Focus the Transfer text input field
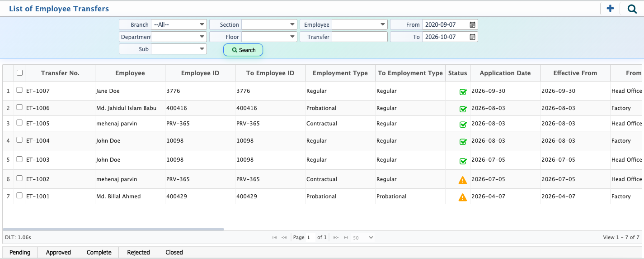Screen dimensions: 644x259 click(x=360, y=37)
